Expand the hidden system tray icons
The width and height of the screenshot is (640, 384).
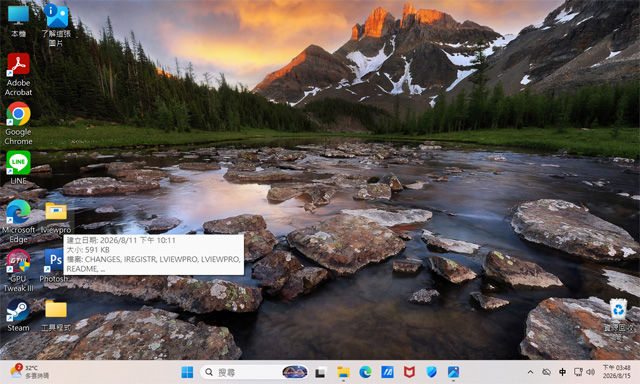tap(530, 372)
